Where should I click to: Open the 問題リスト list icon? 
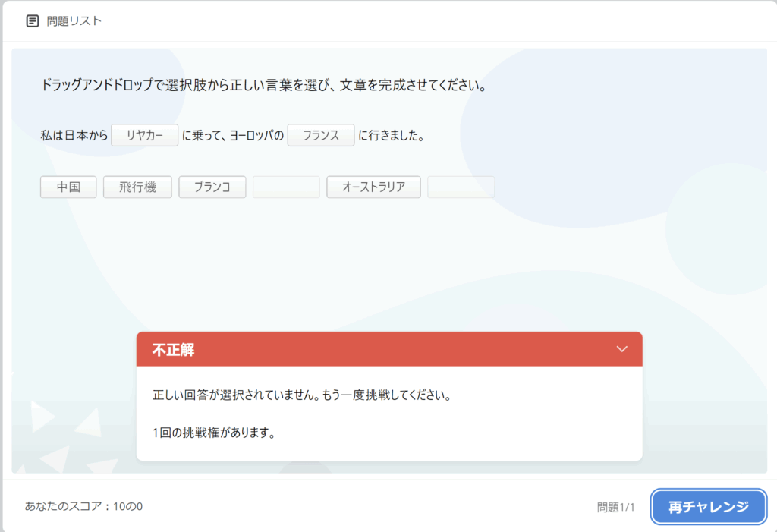point(32,21)
